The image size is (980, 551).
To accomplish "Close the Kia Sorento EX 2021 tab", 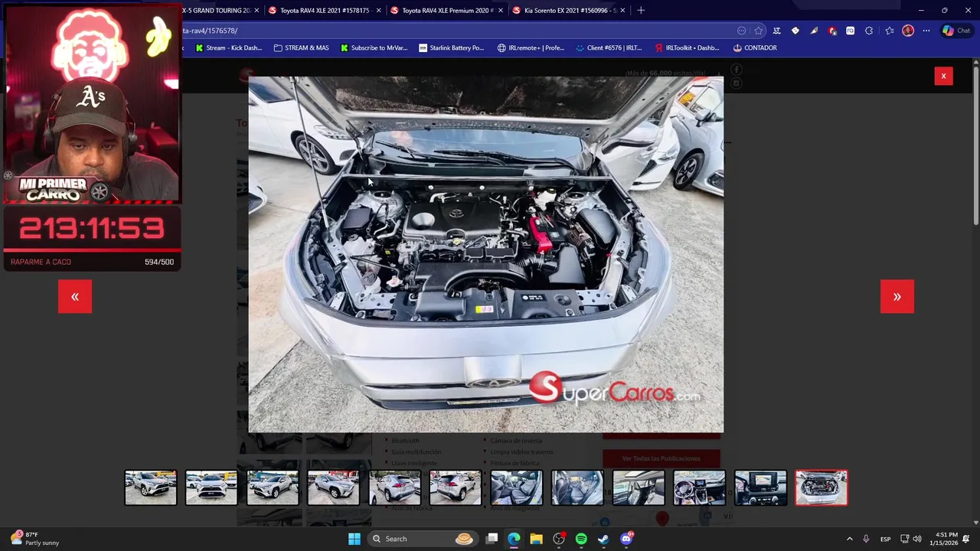I will tap(622, 11).
